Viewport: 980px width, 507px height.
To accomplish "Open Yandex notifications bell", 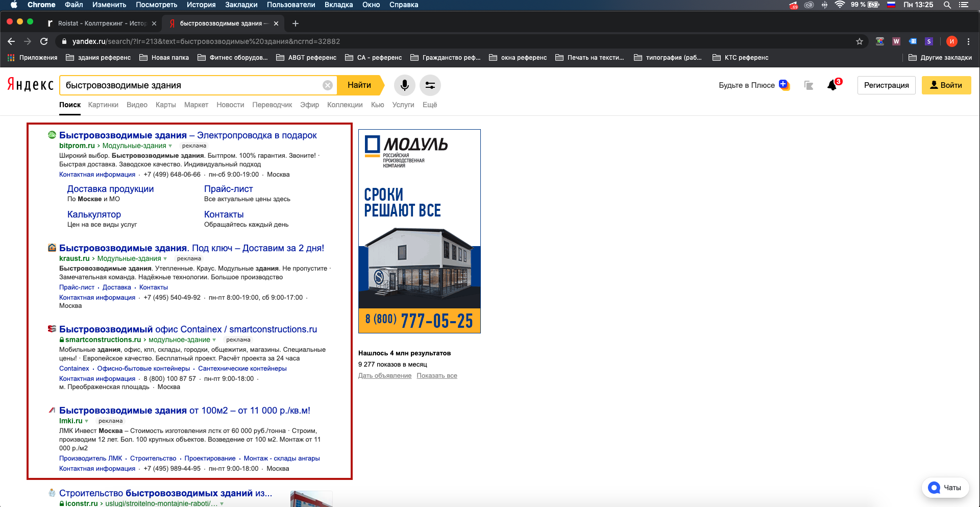I will [832, 85].
